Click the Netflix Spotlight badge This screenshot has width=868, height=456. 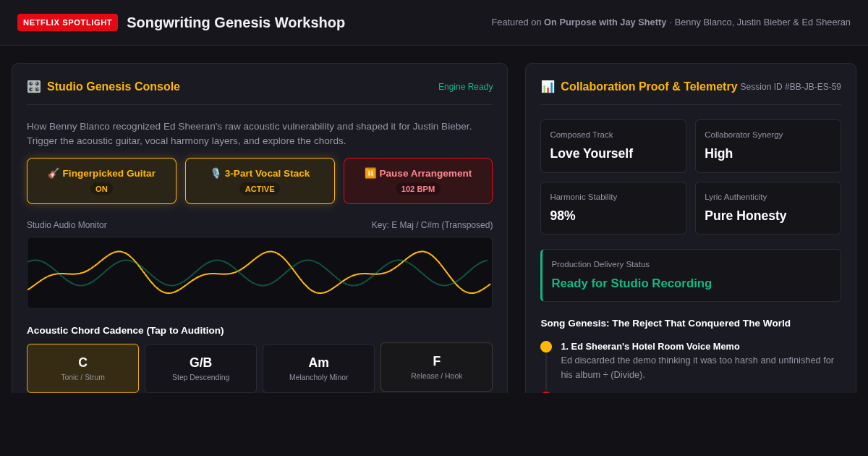(x=67, y=22)
